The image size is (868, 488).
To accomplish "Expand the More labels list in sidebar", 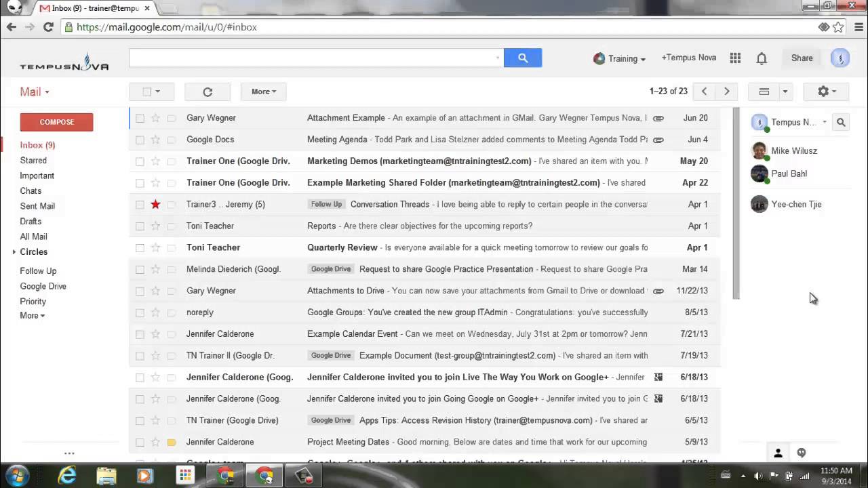I will pyautogui.click(x=32, y=316).
